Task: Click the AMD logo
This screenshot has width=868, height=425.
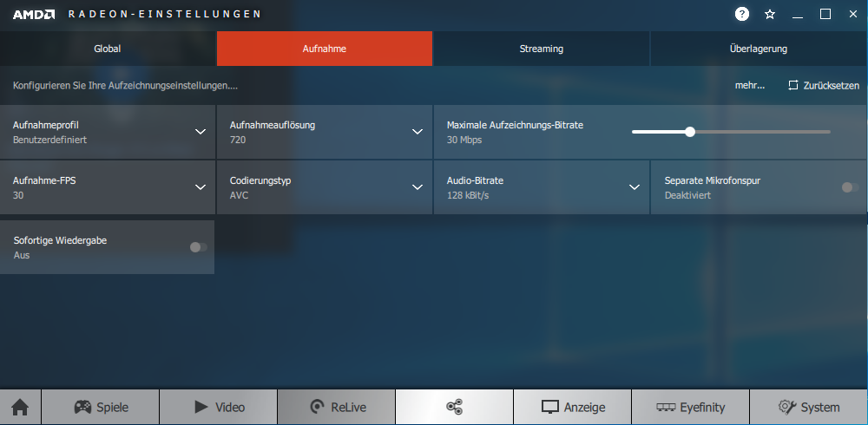Action: (x=34, y=15)
